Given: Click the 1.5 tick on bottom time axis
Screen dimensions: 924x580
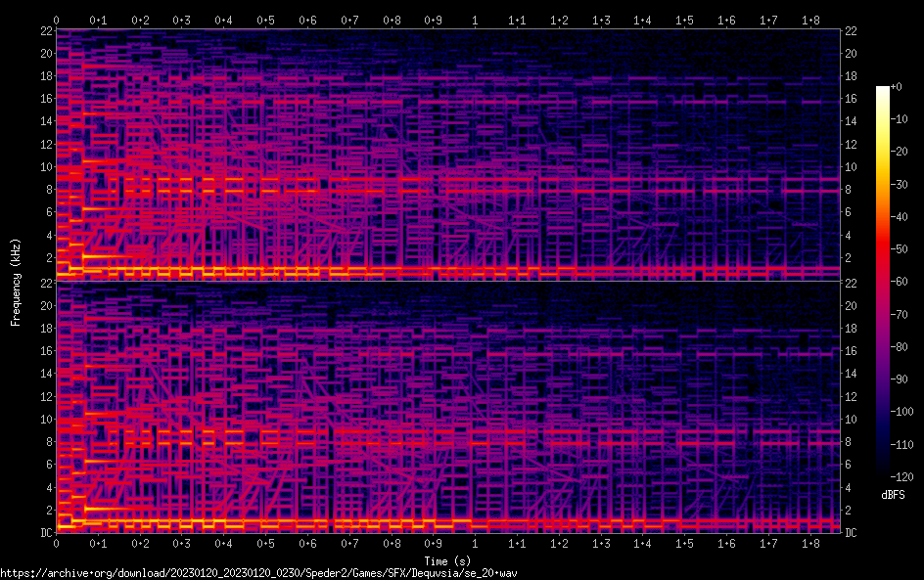Looking at the screenshot, I should click(x=684, y=543).
